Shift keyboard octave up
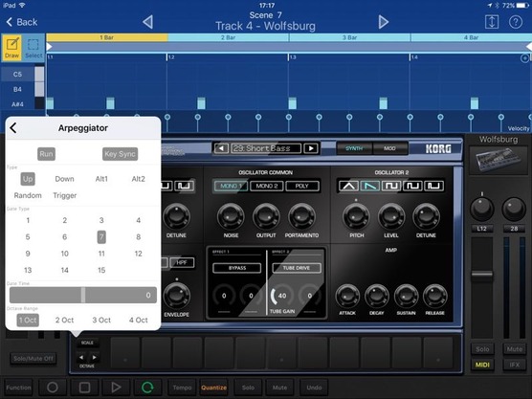 pyautogui.click(x=94, y=357)
